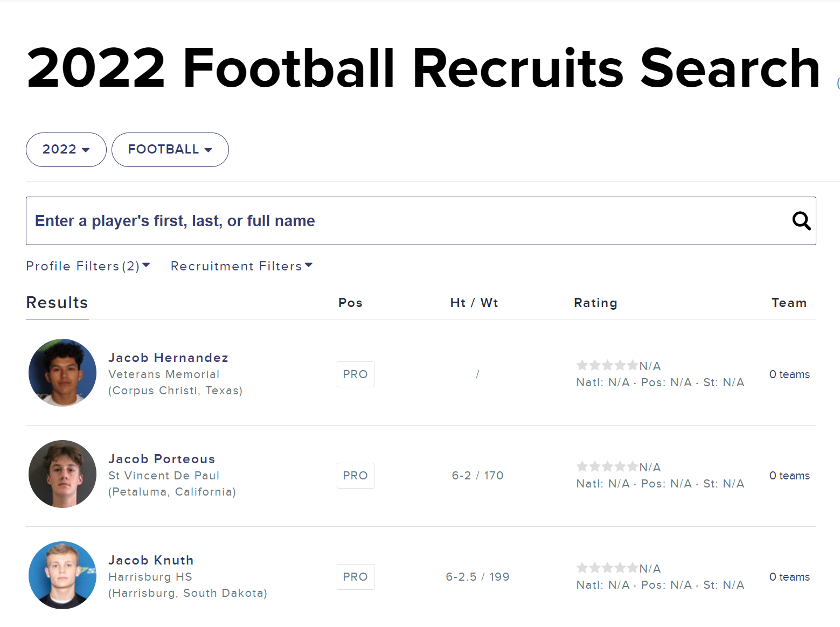Screen dimensions: 840x627
Task: Open the Jacob Knuth player link
Action: point(151,560)
